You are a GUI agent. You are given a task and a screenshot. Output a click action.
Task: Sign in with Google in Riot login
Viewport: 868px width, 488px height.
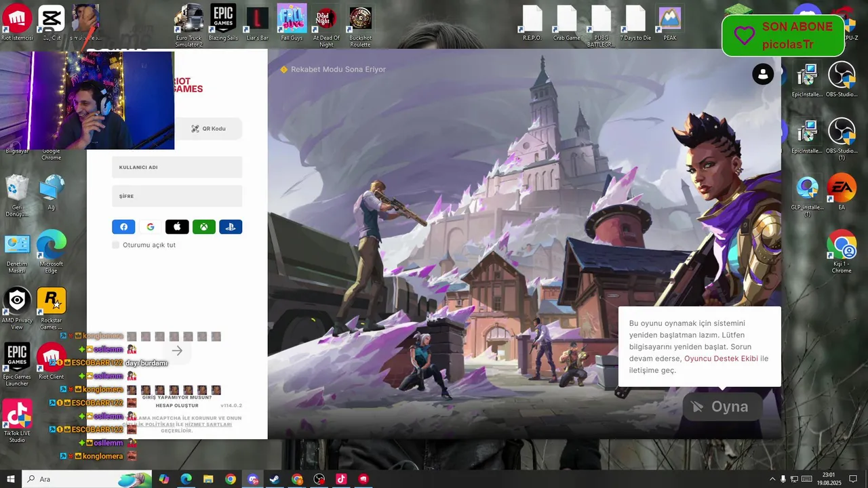click(x=151, y=227)
